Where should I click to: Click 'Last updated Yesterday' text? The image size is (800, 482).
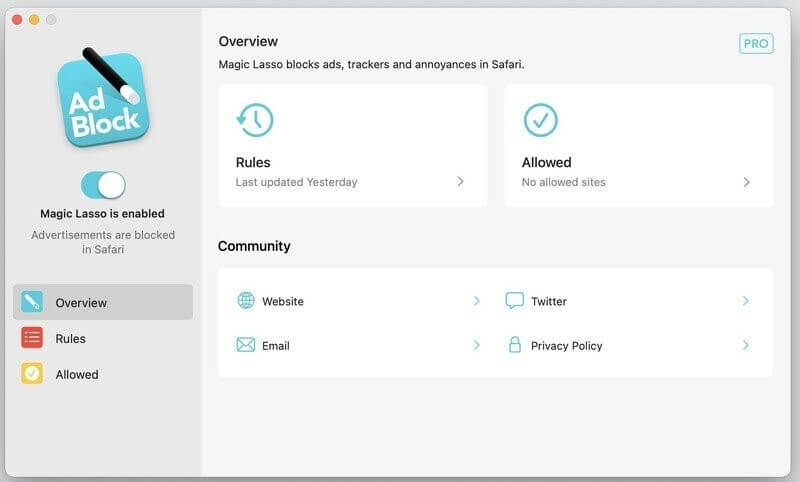296,182
